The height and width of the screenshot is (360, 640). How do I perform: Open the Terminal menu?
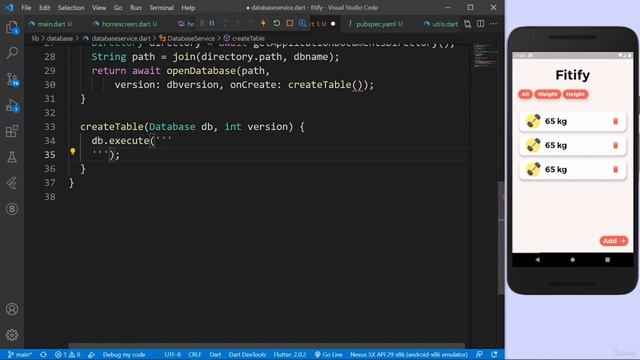click(161, 8)
